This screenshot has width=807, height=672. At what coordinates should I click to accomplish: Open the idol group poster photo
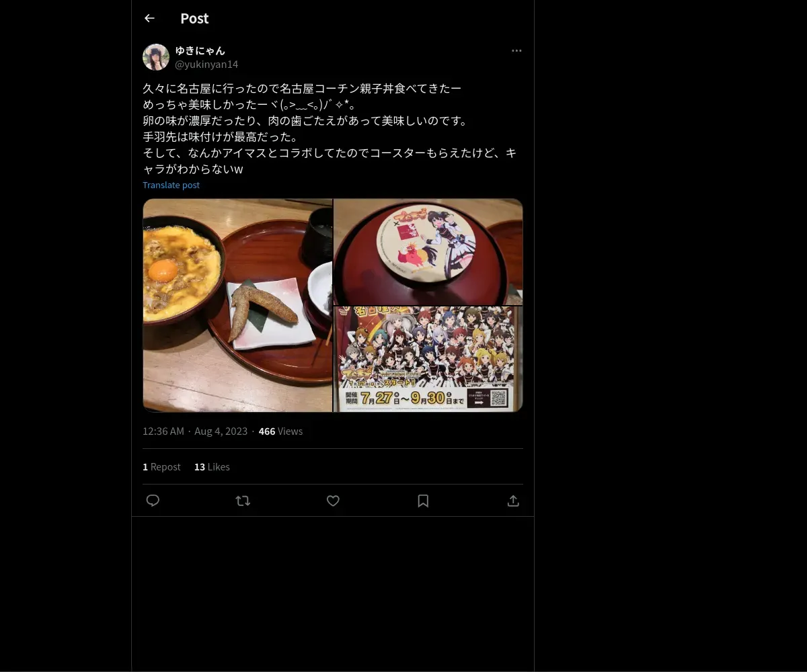tap(428, 360)
